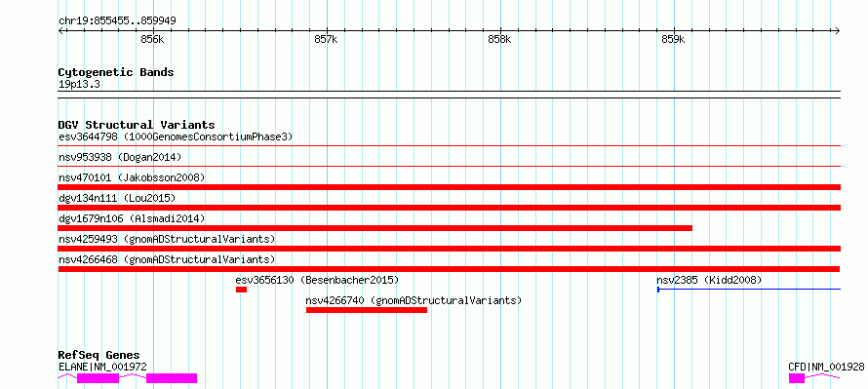The height and width of the screenshot is (389, 868).
Task: Click the left arrowhead of the ruler
Action: 60,30
